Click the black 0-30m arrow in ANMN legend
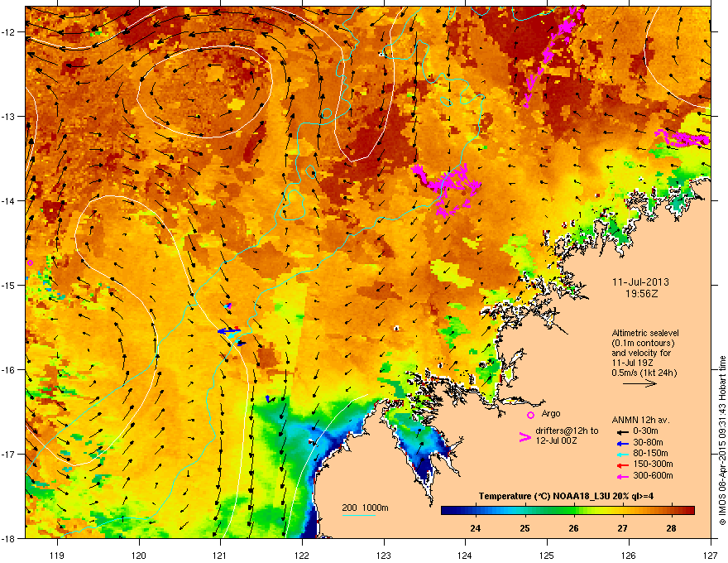This screenshot has height=563, width=728. click(x=621, y=431)
